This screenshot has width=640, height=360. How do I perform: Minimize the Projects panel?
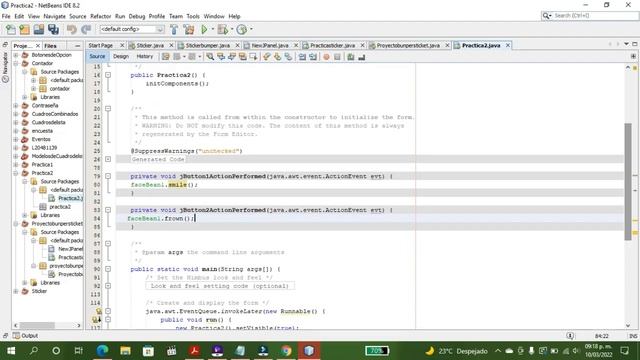[78, 46]
